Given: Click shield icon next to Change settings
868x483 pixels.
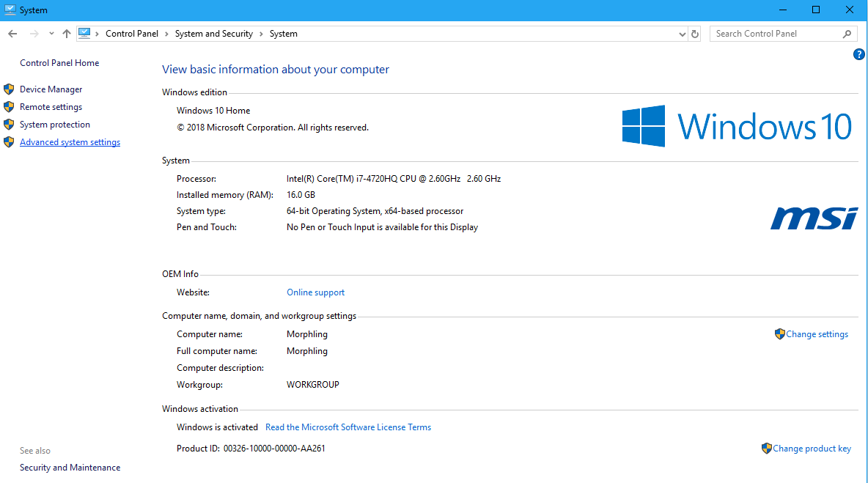Looking at the screenshot, I should click(x=779, y=334).
